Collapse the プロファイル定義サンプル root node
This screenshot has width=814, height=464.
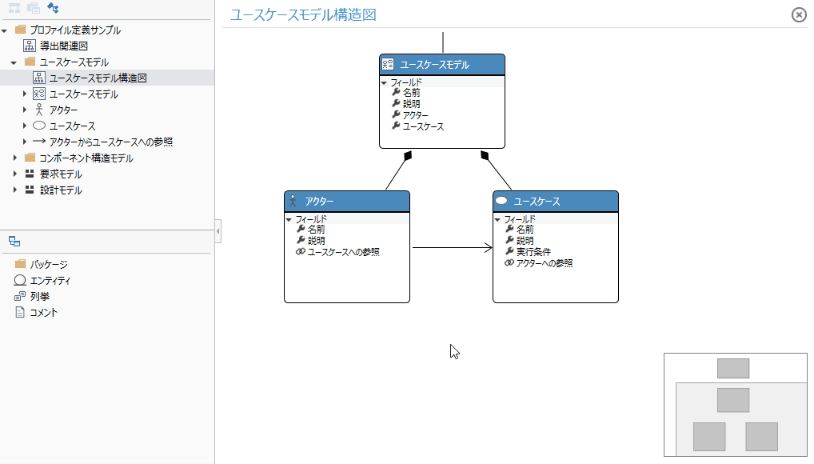point(6,30)
